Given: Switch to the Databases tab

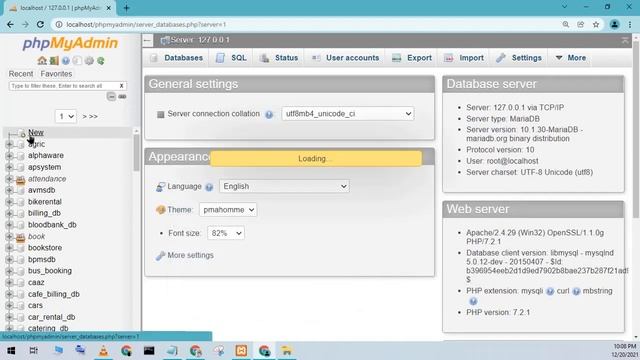Looking at the screenshot, I should pos(177,58).
